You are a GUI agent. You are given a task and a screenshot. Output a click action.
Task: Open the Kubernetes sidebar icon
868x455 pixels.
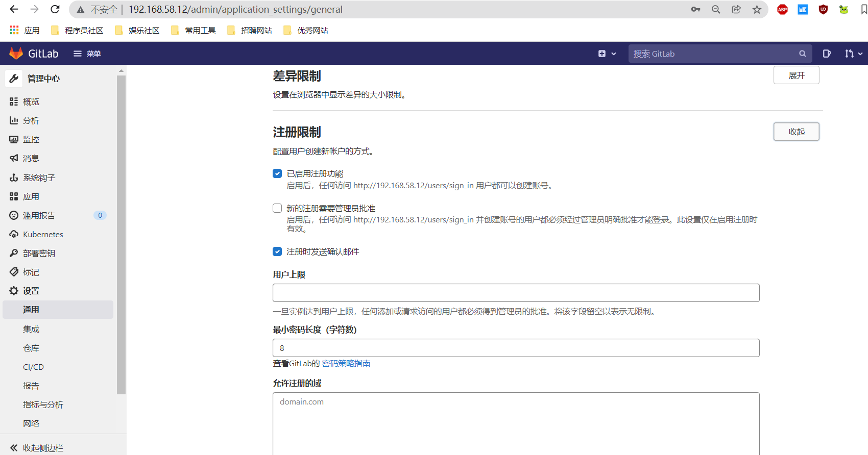pyautogui.click(x=14, y=234)
